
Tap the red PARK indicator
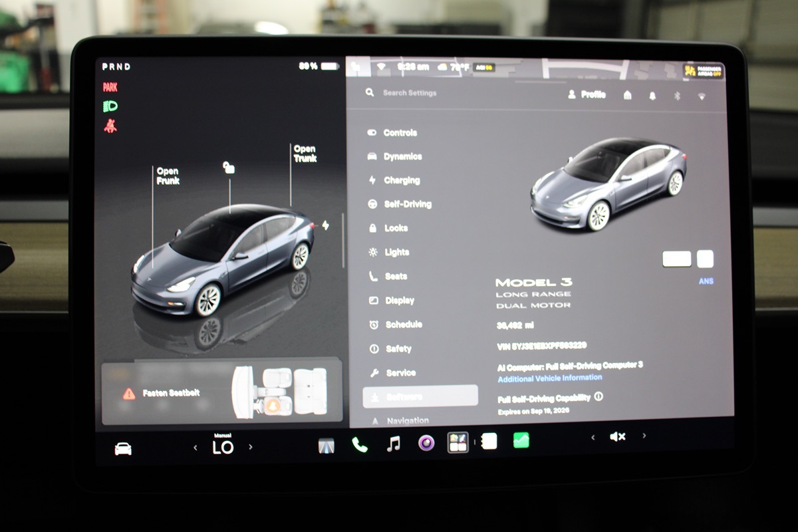(x=110, y=87)
